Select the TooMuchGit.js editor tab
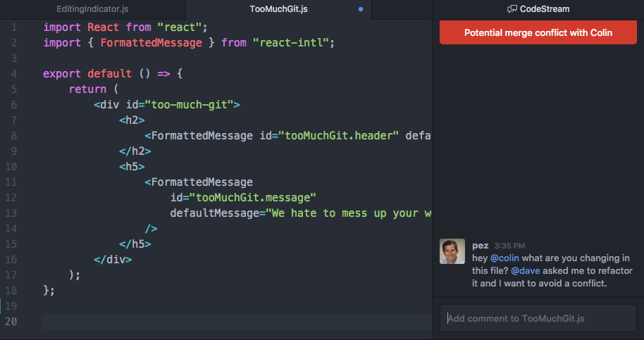644x340 pixels. 278,9
